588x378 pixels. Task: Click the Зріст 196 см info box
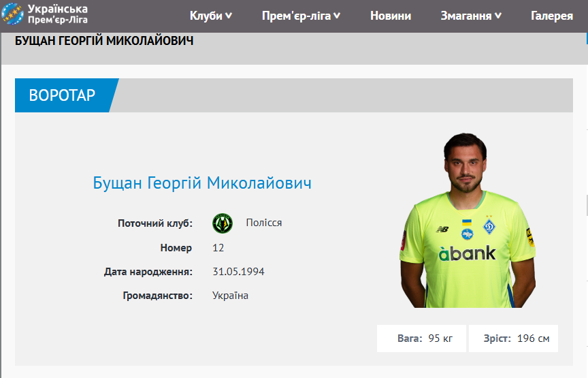point(513,338)
